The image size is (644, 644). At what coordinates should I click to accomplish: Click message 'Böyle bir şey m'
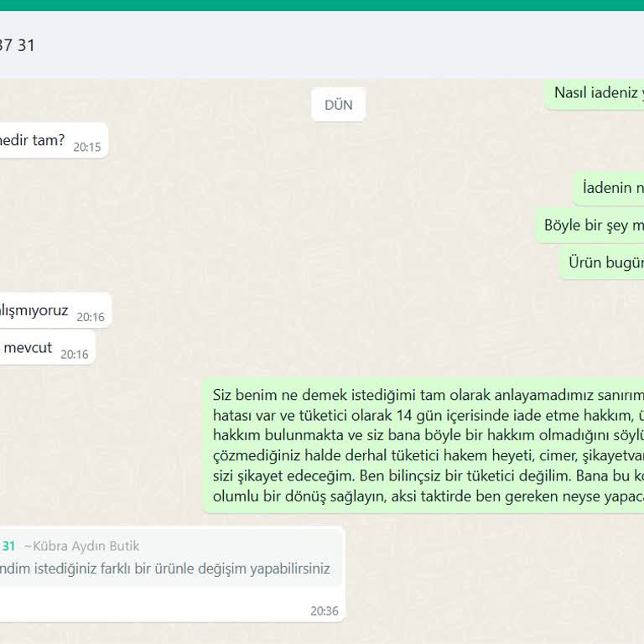[589, 226]
